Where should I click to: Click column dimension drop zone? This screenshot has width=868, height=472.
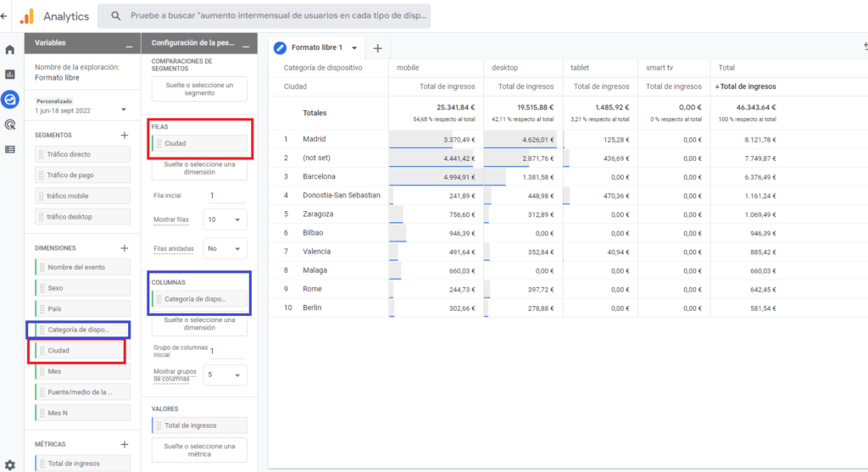199,324
